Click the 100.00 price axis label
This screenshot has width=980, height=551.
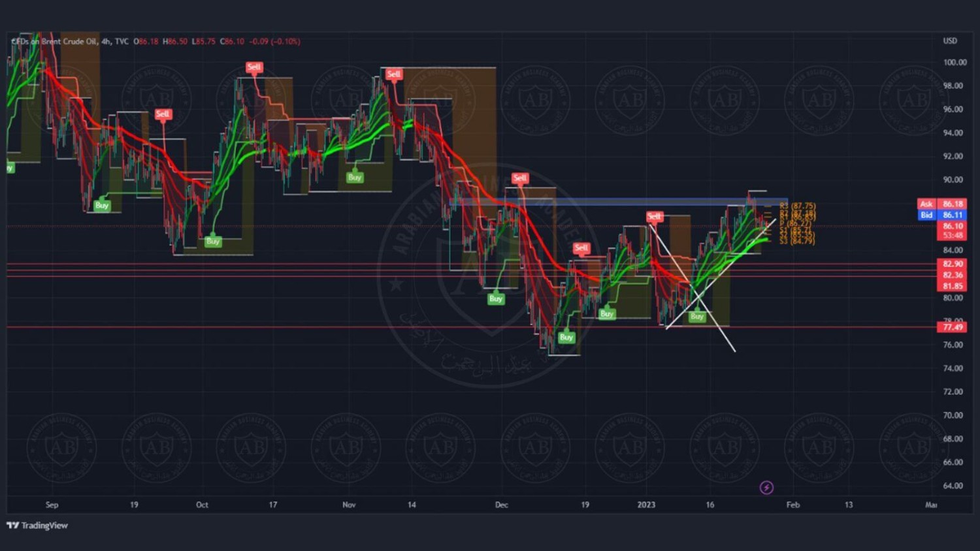click(x=955, y=63)
